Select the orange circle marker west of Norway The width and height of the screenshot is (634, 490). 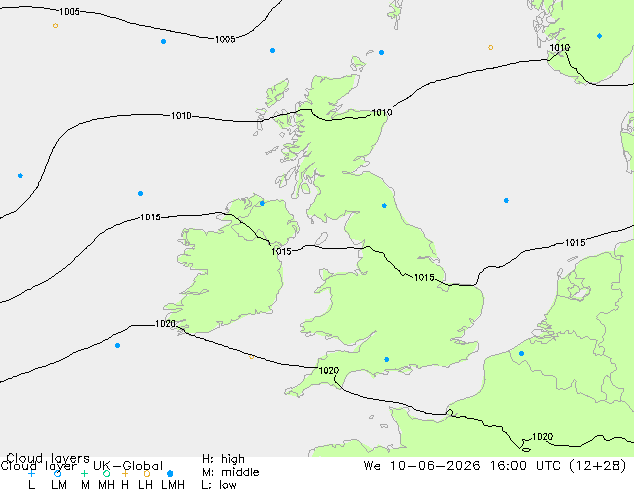click(490, 48)
